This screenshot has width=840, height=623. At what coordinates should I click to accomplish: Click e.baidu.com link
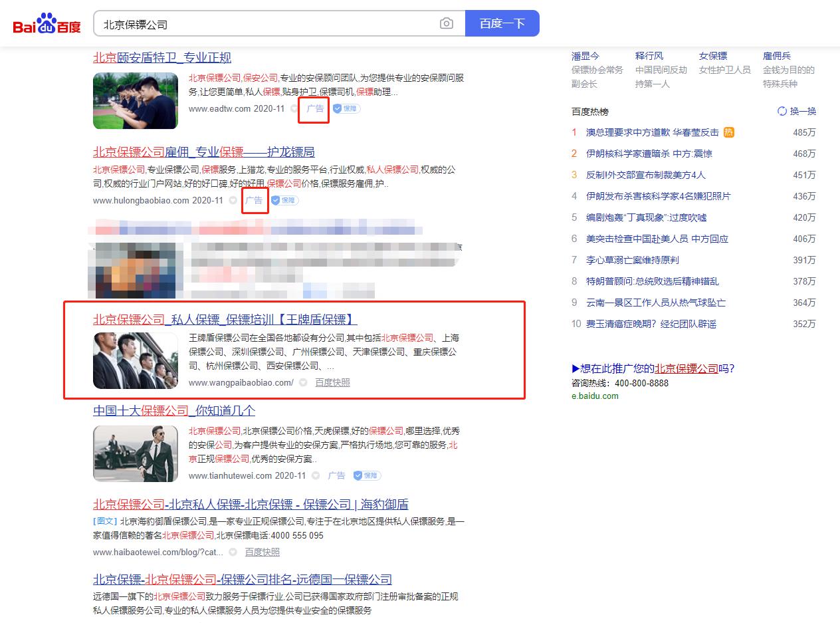pos(595,396)
